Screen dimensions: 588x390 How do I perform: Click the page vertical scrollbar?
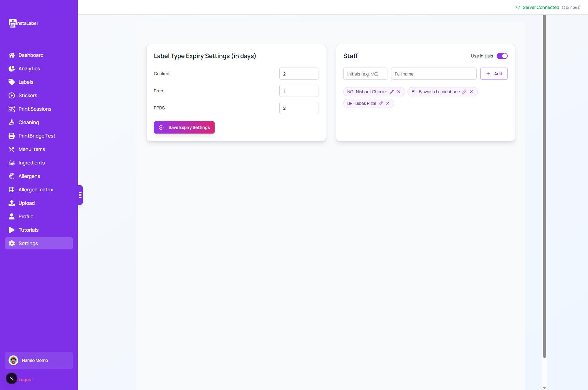pyautogui.click(x=544, y=186)
